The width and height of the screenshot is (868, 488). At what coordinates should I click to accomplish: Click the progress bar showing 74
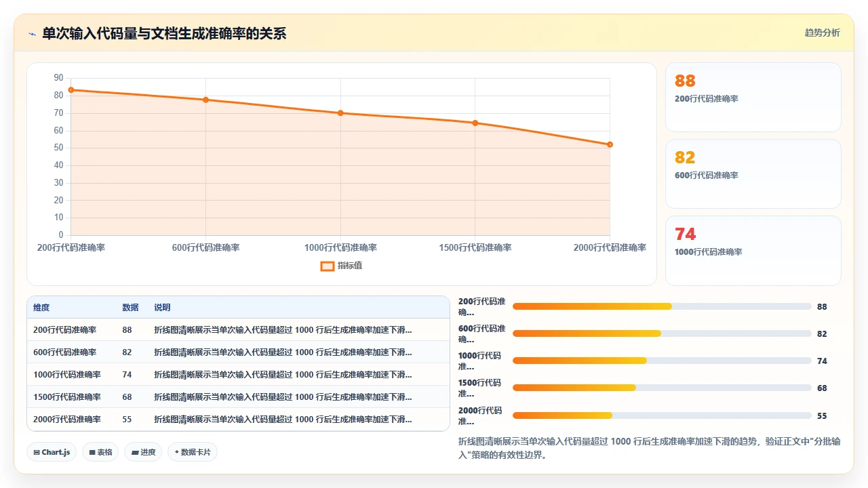[662, 361]
